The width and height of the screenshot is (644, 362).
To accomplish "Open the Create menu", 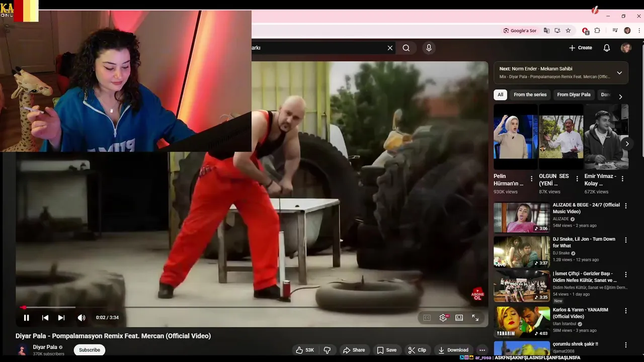I will coord(581,48).
